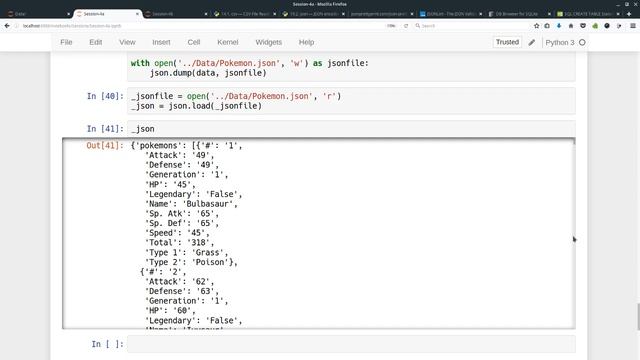Open the View menu
Screen dimensions: 640x360
pyautogui.click(x=127, y=42)
